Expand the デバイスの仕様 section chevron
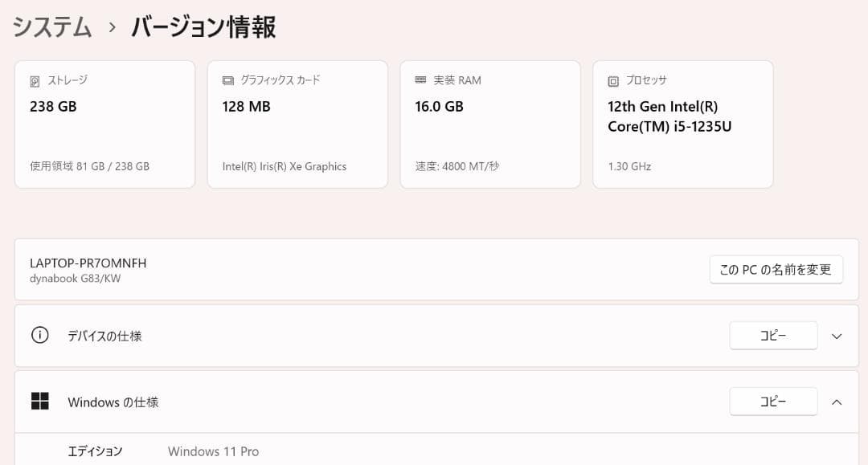The image size is (868, 465). point(837,336)
